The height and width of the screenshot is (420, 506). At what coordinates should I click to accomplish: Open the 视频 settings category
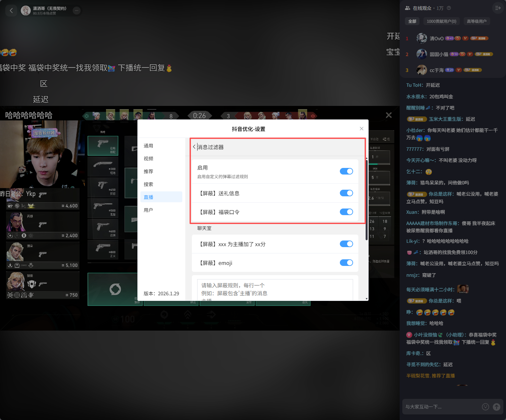[x=148, y=159]
